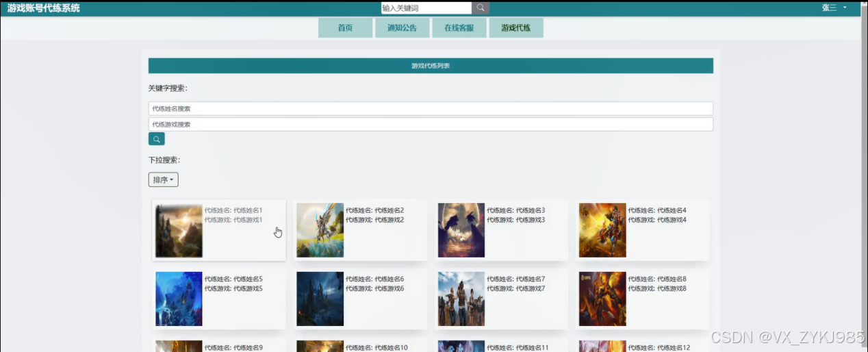Viewport: 868px width, 352px height.
Task: Click text 代练游戏: 代练游戏5
Action: pyautogui.click(x=233, y=288)
